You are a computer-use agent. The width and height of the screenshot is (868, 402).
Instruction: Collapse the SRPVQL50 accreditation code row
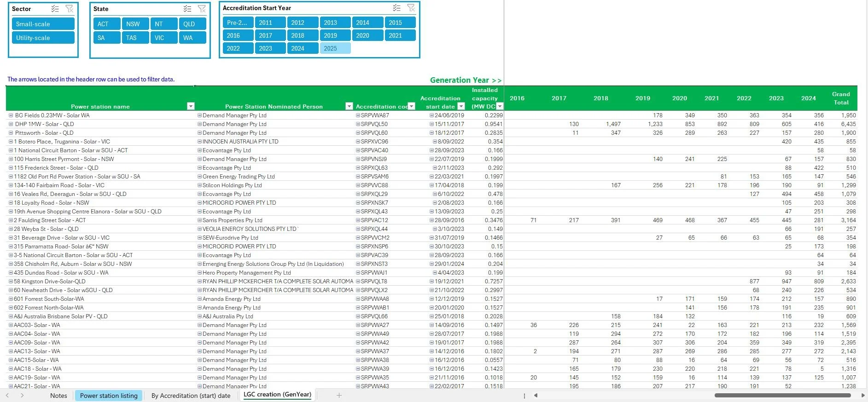click(358, 124)
